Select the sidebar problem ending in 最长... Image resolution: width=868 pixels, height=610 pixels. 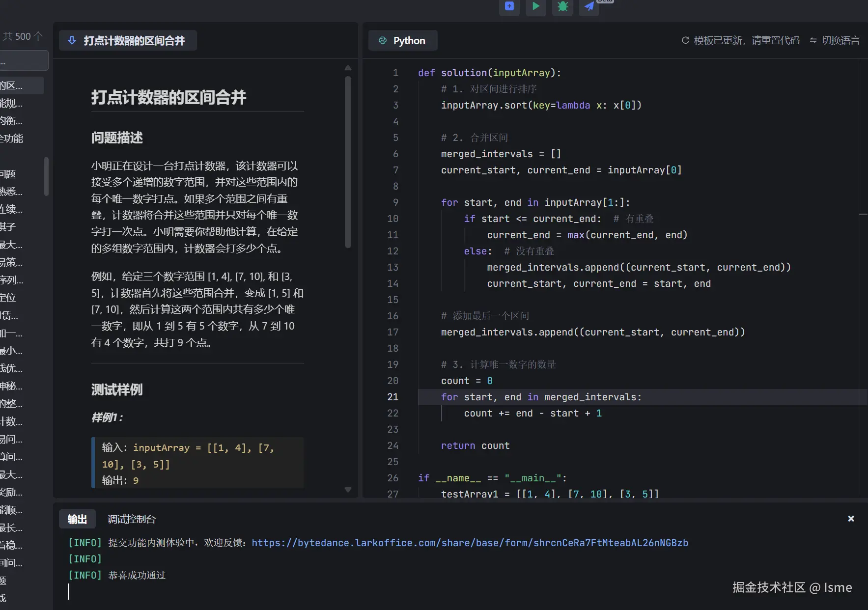[x=12, y=527]
